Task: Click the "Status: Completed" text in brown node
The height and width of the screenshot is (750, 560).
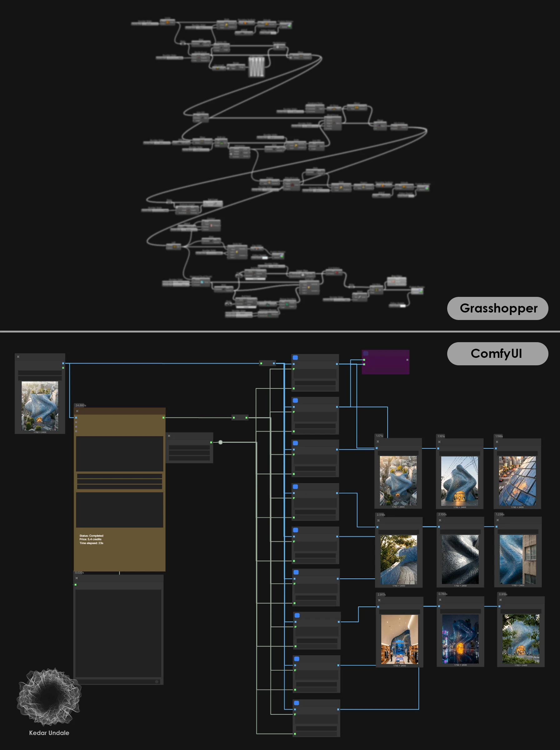Action: coord(91,536)
